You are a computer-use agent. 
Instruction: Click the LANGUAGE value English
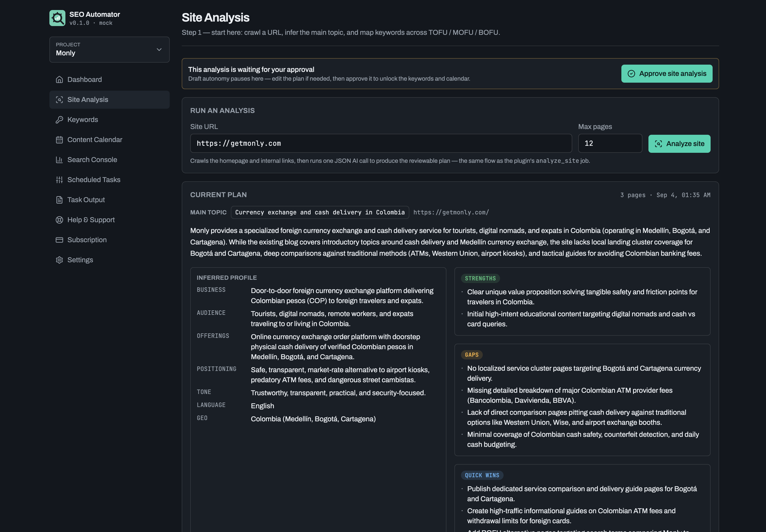(x=262, y=406)
